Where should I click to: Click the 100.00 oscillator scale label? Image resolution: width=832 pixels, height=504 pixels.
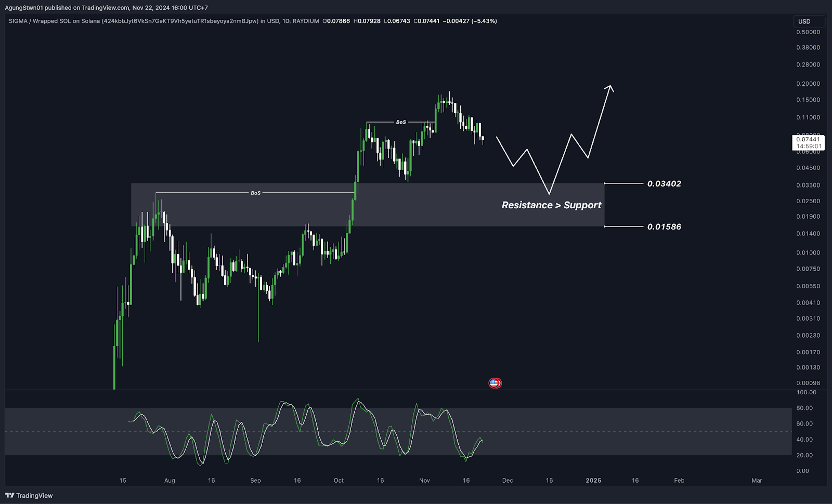tap(806, 392)
